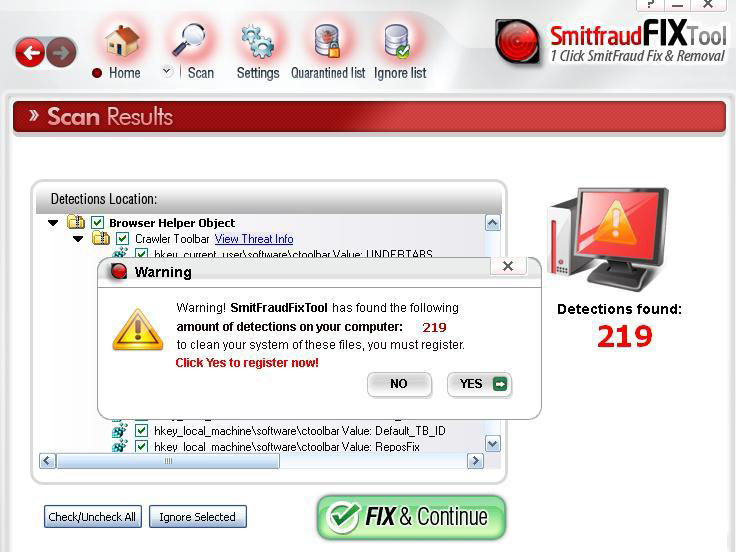
Task: Click the horizontal scrollbar right arrow
Action: pyautogui.click(x=475, y=461)
